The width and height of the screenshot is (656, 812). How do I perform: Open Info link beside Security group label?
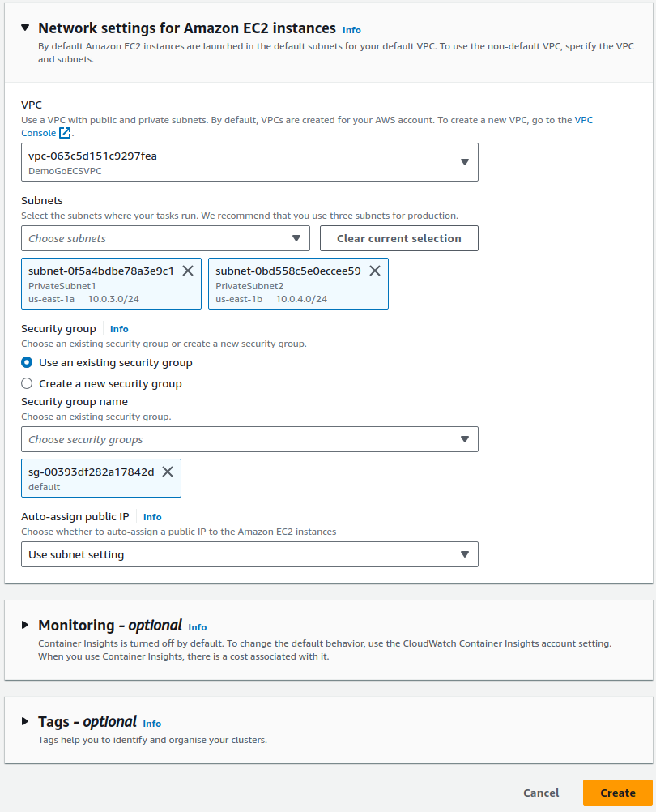pyautogui.click(x=119, y=329)
